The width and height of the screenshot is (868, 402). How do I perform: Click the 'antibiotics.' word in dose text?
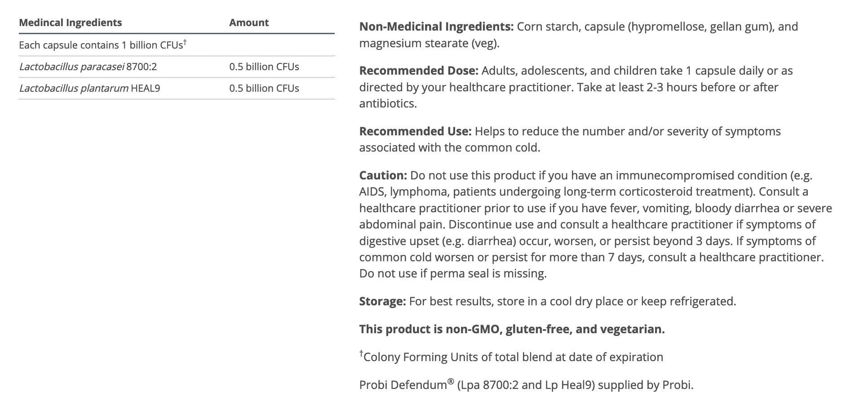click(388, 104)
